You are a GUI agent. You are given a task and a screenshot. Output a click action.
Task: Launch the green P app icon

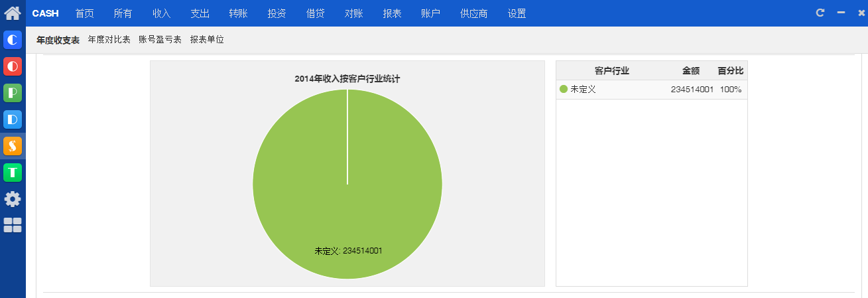tap(13, 93)
